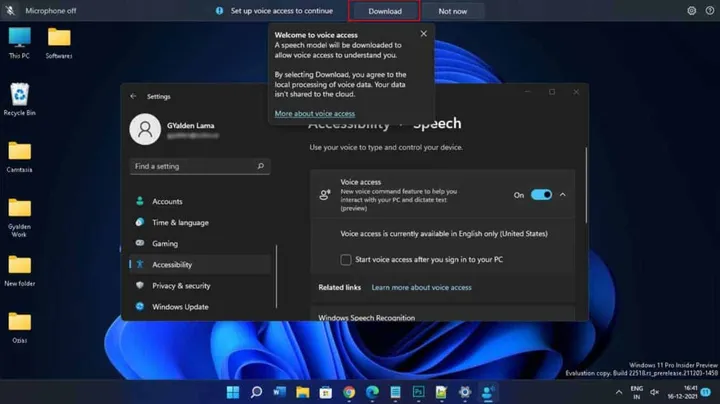Select the Recycle Bin desktop icon
The image size is (720, 404).
click(x=19, y=100)
